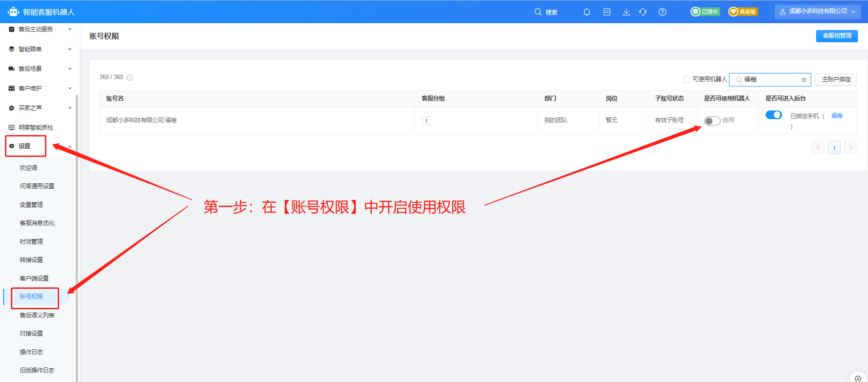Go to previous page arrow
Screen dimensions: 868x382
tap(818, 147)
